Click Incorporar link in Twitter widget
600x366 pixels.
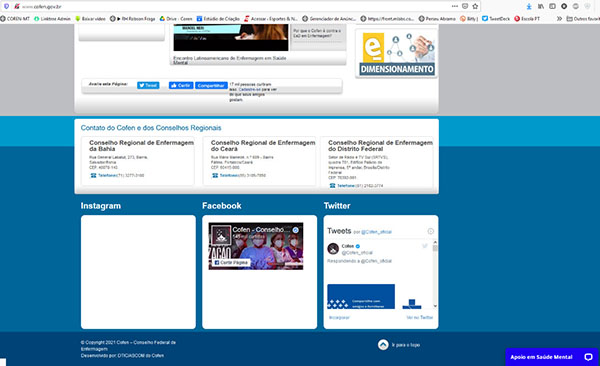(339, 317)
